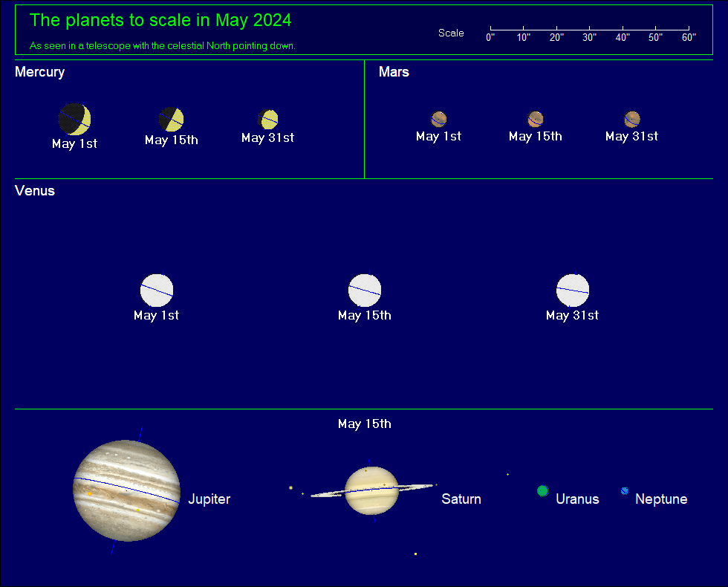Click the Mercury May 1st crescent disc
The width and height of the screenshot is (728, 587).
(75, 120)
